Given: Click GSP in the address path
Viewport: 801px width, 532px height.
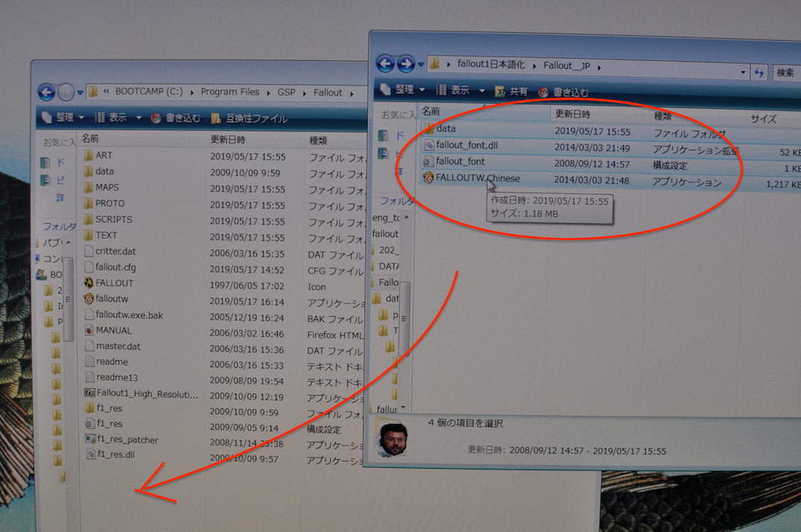Looking at the screenshot, I should point(286,92).
